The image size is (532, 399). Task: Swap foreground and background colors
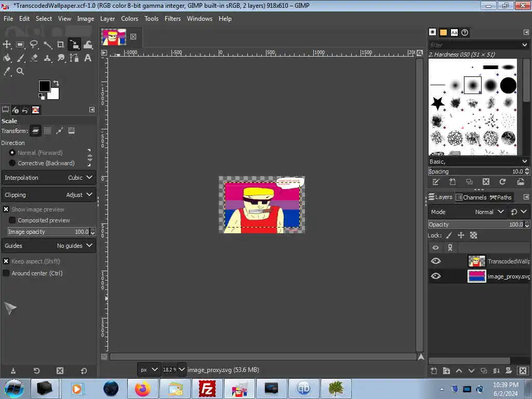pos(56,83)
